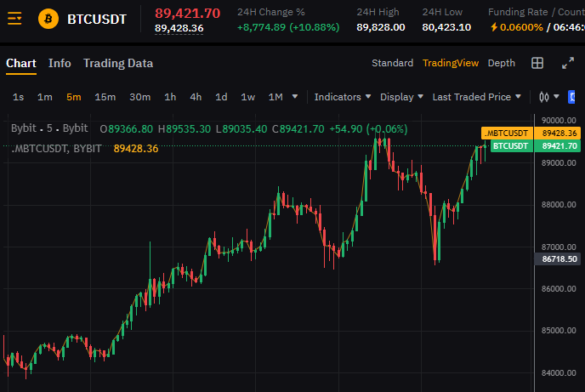Select the TradingView chart view

click(451, 63)
